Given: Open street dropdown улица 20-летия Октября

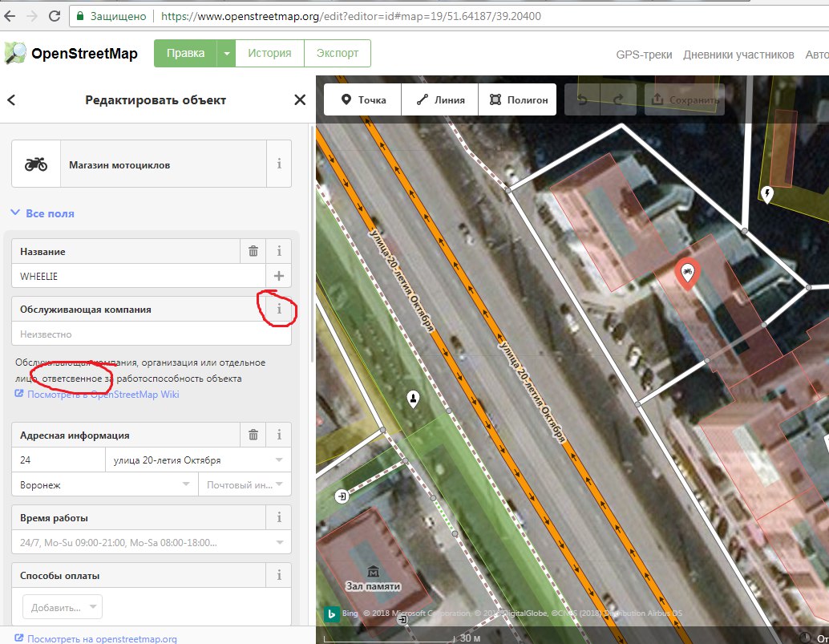Looking at the screenshot, I should 279,460.
